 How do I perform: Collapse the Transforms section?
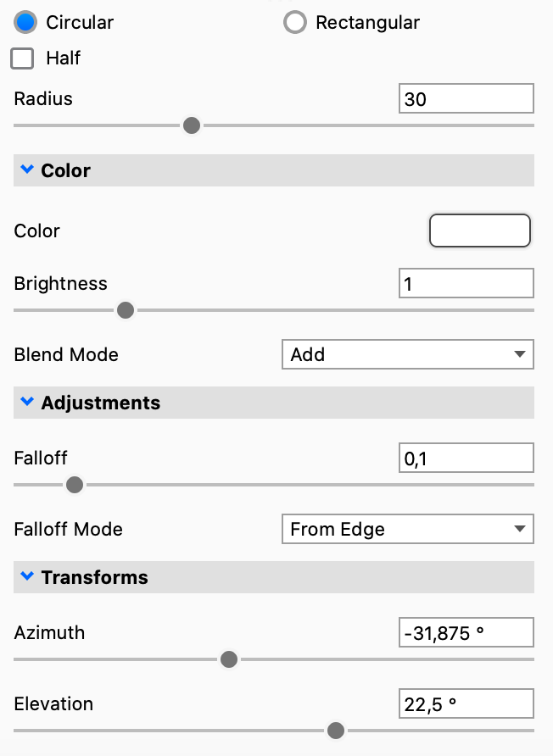[x=26, y=577]
